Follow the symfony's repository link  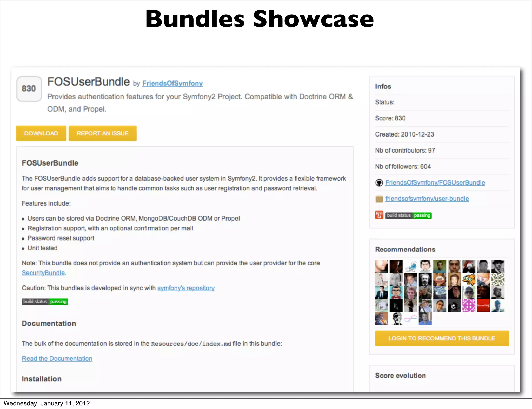pyautogui.click(x=186, y=288)
